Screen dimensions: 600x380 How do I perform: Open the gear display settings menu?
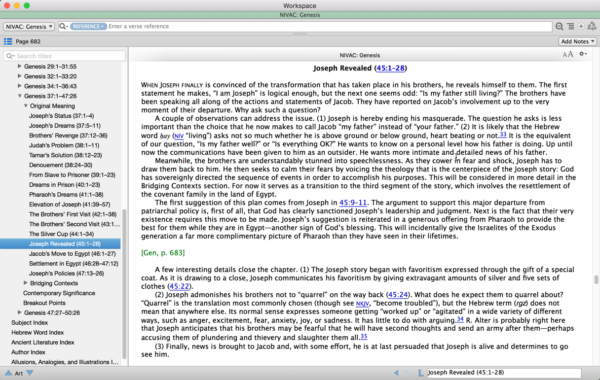583,54
